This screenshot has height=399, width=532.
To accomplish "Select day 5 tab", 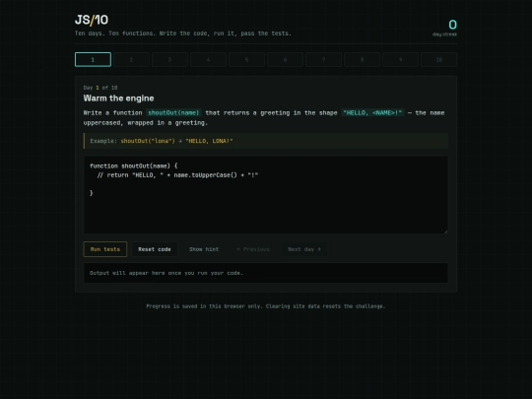I will 246,60.
